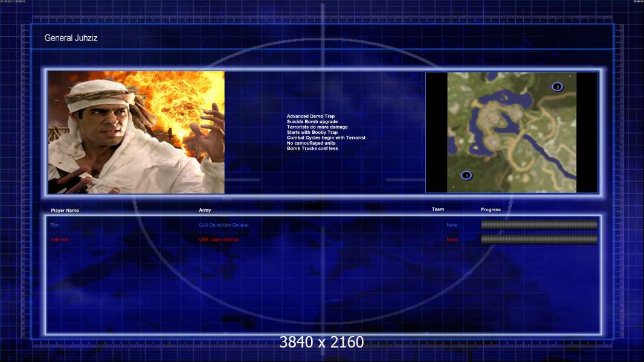Click the Player Name column header
Image resolution: width=644 pixels, height=362 pixels.
coord(65,211)
